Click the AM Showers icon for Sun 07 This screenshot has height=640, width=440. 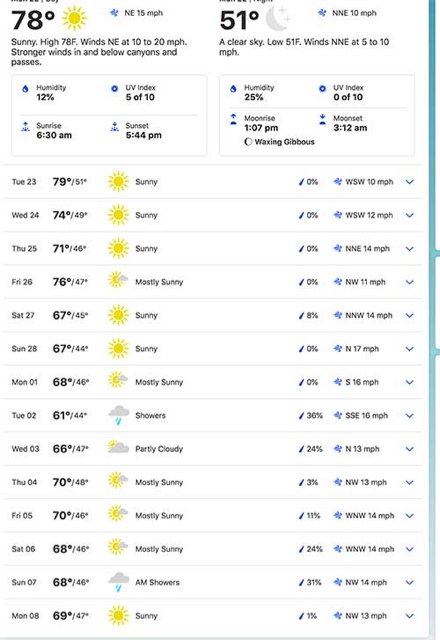tap(118, 582)
